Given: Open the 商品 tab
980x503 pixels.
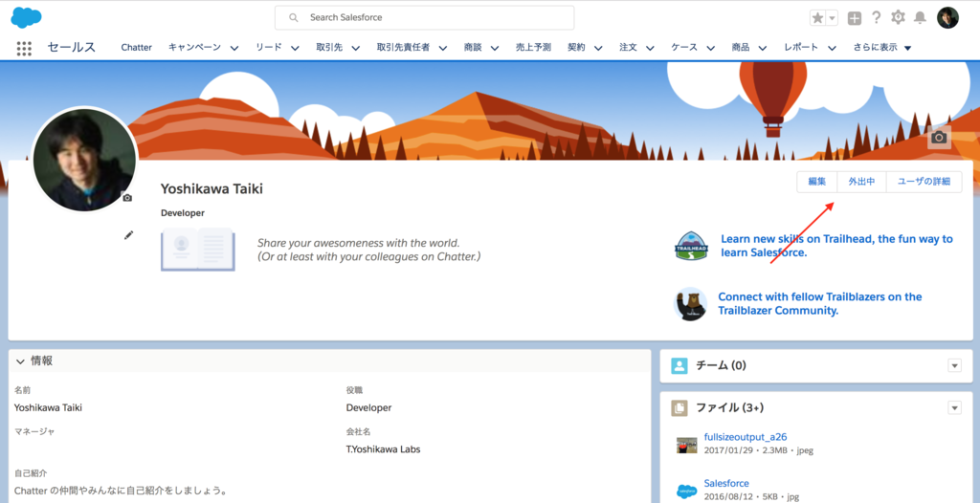Looking at the screenshot, I should pos(741,48).
